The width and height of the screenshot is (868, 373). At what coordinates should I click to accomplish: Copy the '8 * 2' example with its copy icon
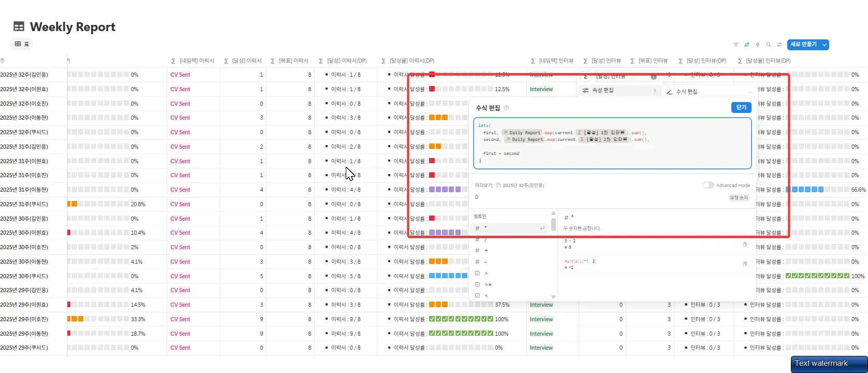pos(745,245)
